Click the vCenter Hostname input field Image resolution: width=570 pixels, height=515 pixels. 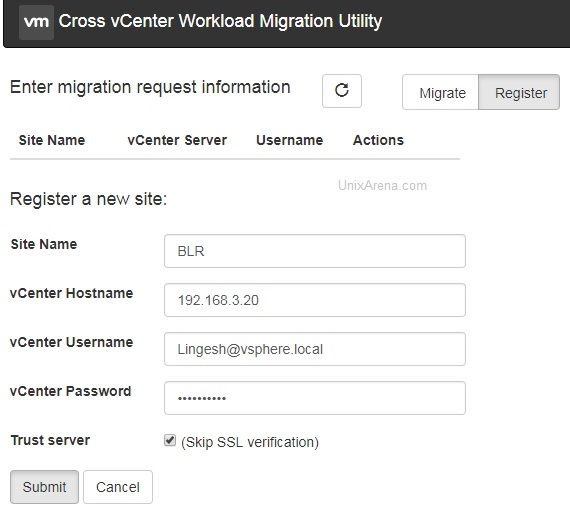click(x=315, y=300)
